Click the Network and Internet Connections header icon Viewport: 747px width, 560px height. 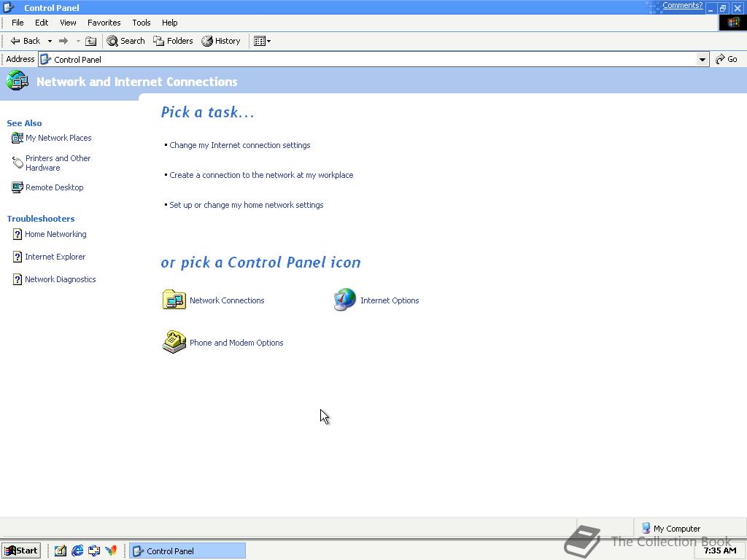click(18, 80)
